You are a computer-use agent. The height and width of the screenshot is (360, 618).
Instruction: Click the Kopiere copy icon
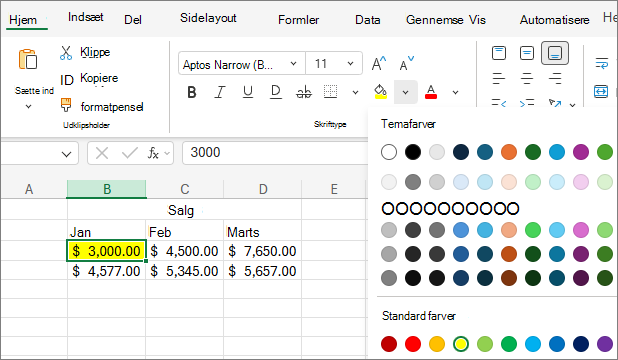coord(67,80)
